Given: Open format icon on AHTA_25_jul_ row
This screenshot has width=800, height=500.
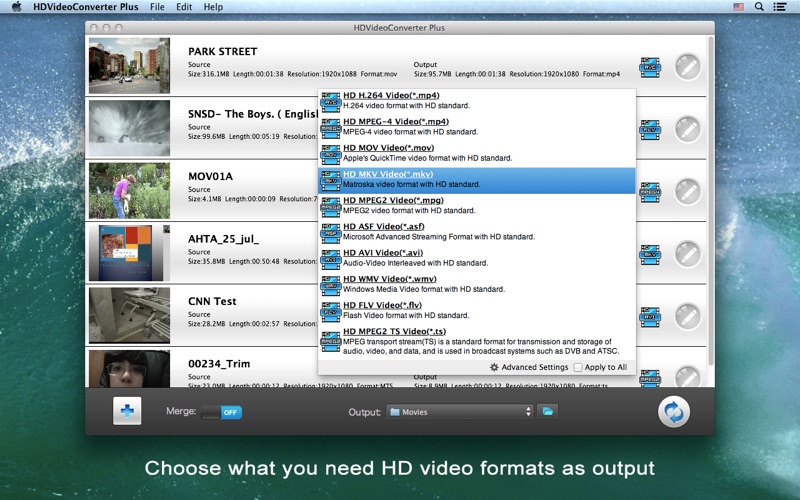Looking at the screenshot, I should [x=650, y=255].
